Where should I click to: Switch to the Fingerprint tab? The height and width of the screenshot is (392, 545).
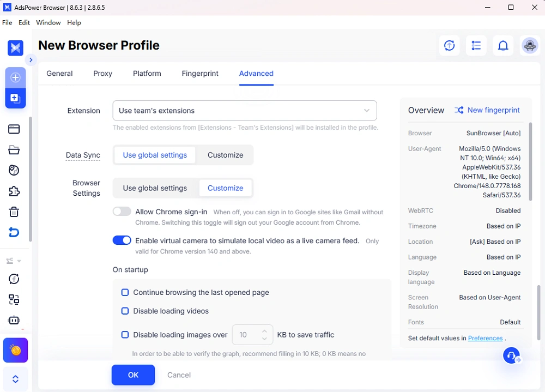pyautogui.click(x=200, y=74)
